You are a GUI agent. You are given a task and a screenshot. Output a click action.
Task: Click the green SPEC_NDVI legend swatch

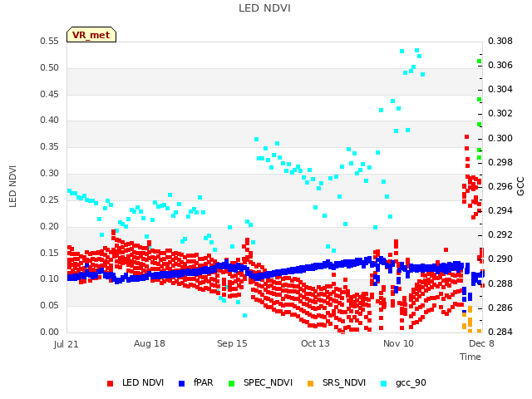pyautogui.click(x=231, y=383)
